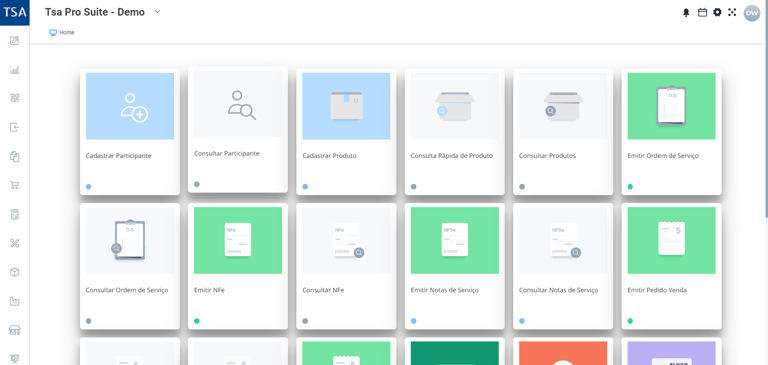Click the TSA logo
This screenshot has width=768, height=365.
[x=15, y=12]
